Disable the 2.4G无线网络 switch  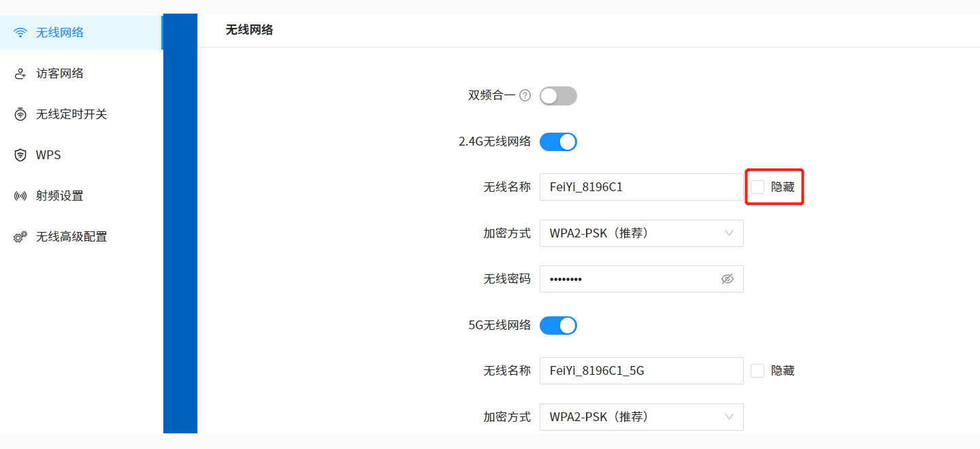(x=558, y=142)
